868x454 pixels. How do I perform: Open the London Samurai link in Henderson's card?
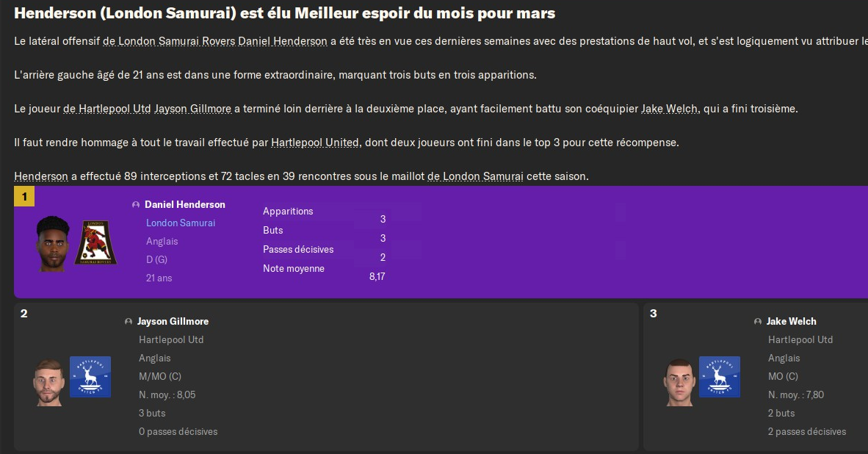[181, 223]
